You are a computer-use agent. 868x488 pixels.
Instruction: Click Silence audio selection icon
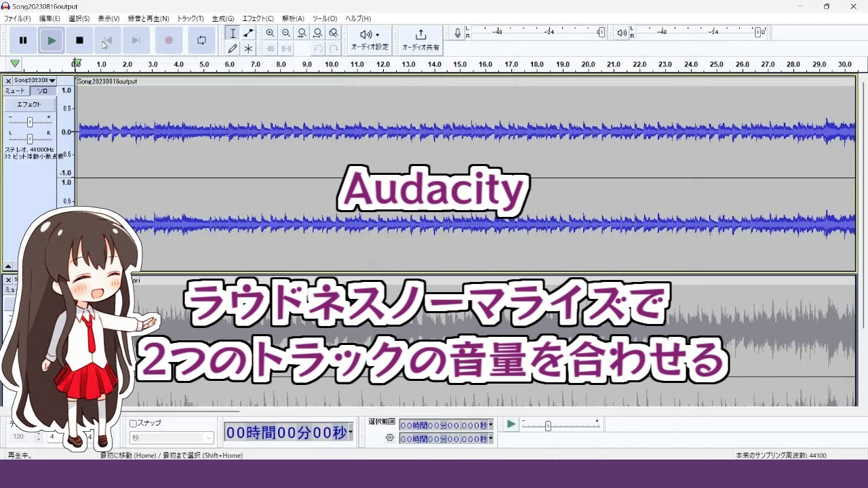pyautogui.click(x=286, y=48)
